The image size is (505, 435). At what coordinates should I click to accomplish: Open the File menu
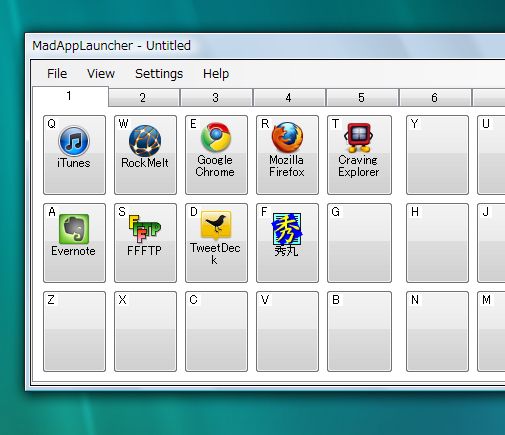[x=57, y=74]
